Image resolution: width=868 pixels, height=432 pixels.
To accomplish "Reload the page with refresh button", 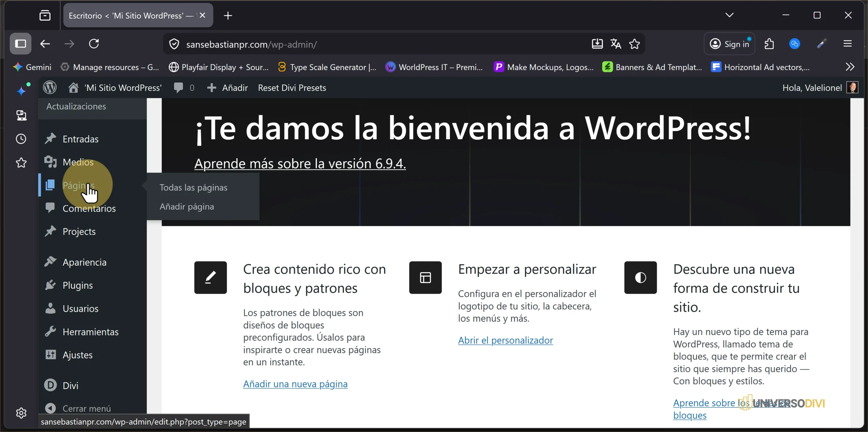I will [94, 44].
